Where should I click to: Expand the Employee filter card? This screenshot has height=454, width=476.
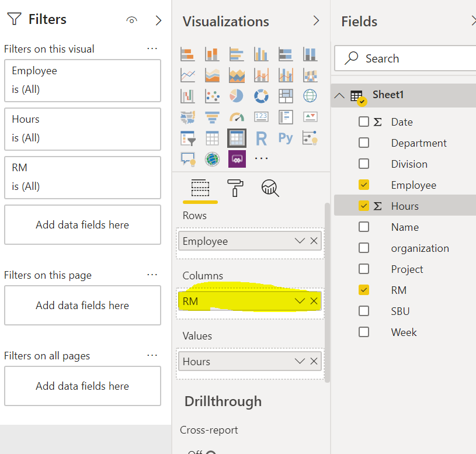point(82,81)
